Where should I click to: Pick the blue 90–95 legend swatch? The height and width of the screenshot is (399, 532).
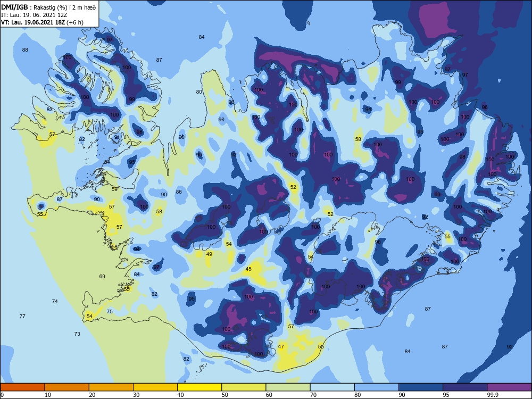421,387
